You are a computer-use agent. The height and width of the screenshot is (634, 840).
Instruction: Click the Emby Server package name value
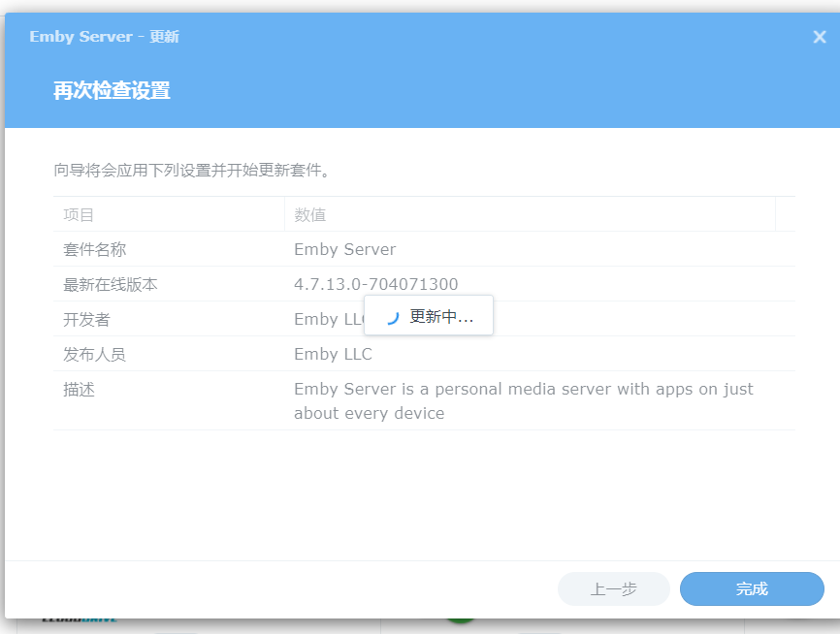pos(345,249)
